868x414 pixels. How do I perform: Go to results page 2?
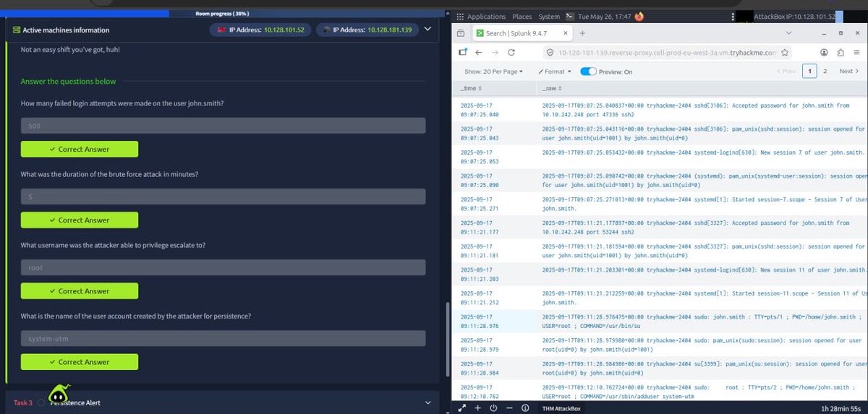(x=825, y=71)
